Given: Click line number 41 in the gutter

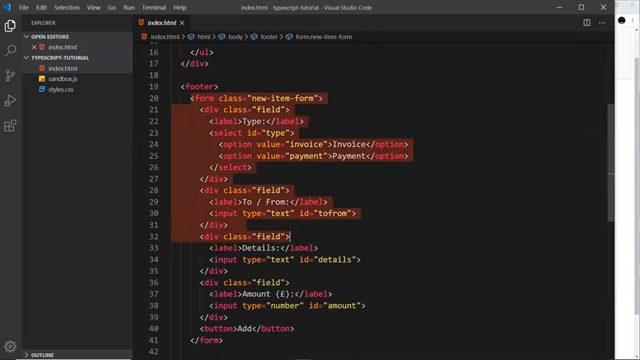Looking at the screenshot, I should point(153,340).
